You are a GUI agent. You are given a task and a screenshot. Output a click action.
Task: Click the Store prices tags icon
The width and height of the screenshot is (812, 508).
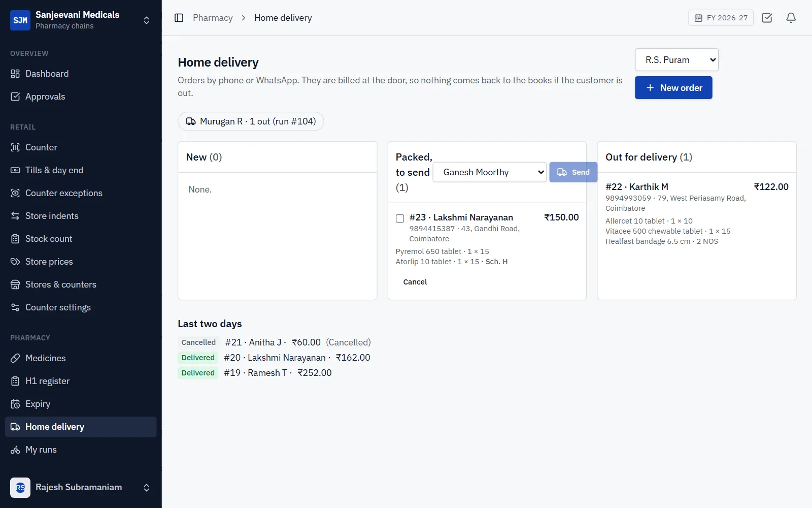15,262
